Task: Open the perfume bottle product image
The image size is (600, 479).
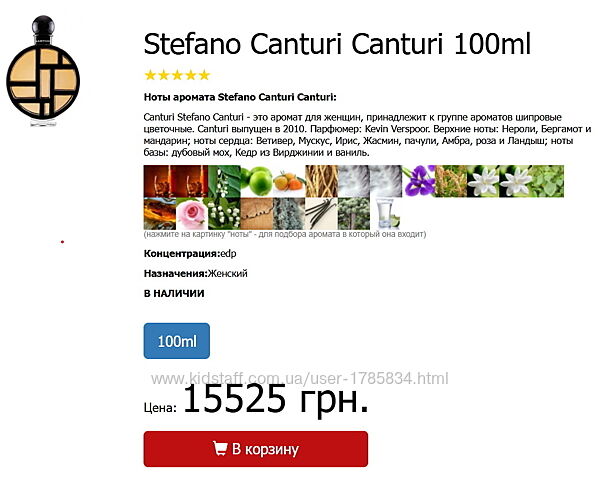Action: pyautogui.click(x=43, y=71)
